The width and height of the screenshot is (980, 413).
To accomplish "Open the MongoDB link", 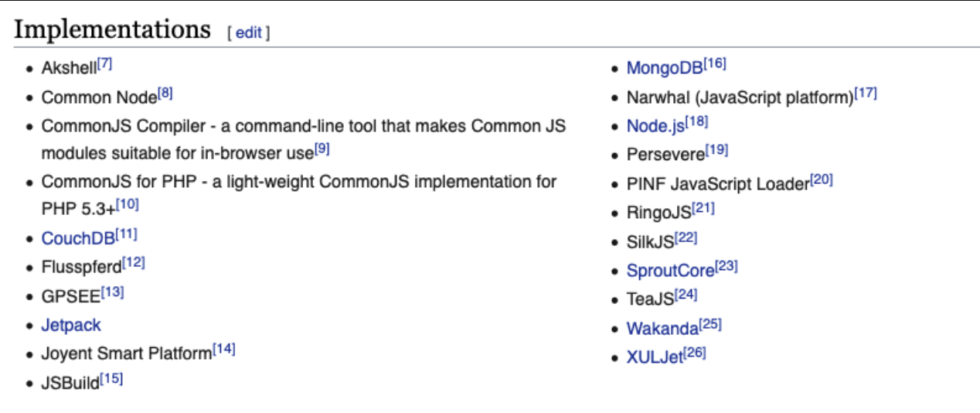I will click(665, 68).
